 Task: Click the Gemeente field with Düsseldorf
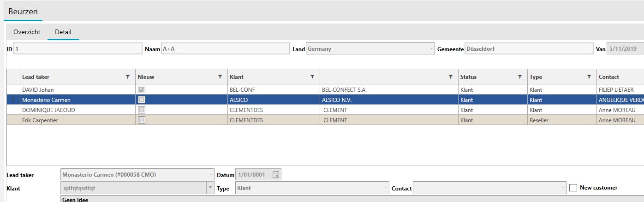coord(528,49)
